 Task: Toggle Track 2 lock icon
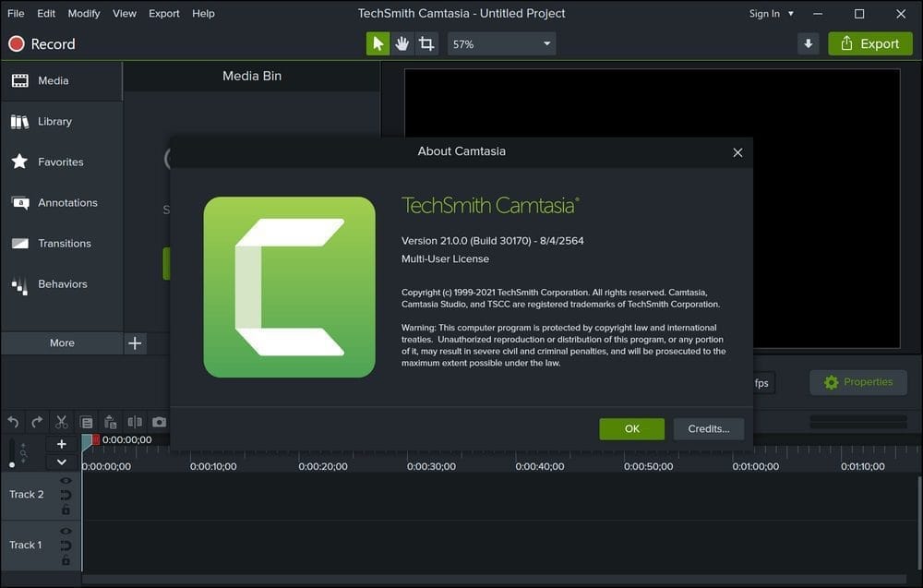pos(66,510)
